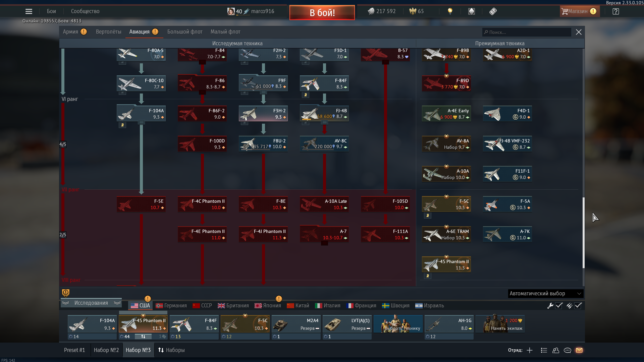
Task: Click crew badge under F-84F tree card
Action: tap(306, 95)
